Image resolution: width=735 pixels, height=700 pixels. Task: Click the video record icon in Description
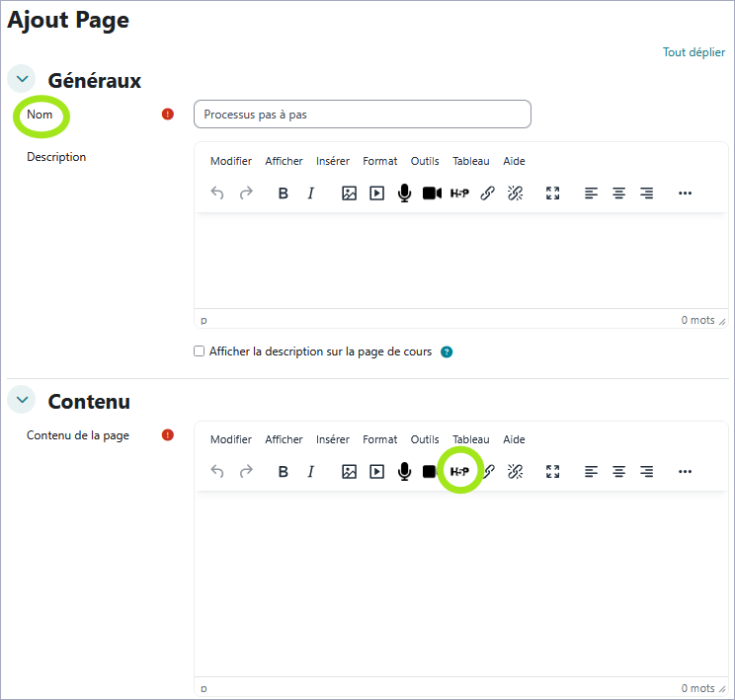[x=432, y=194]
